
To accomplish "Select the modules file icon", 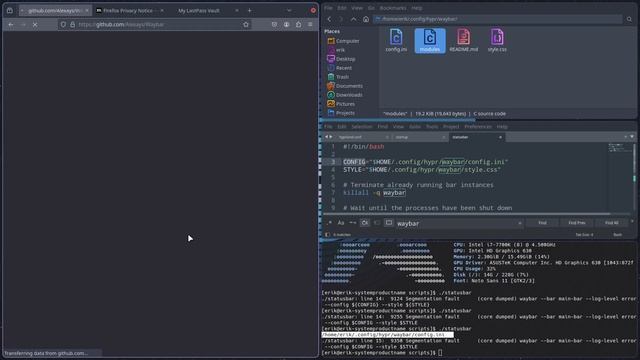I will coord(430,40).
